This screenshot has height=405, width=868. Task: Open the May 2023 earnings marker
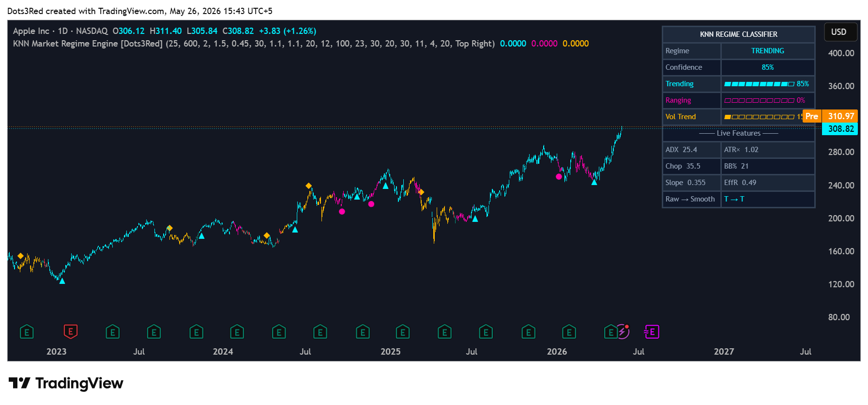[113, 332]
